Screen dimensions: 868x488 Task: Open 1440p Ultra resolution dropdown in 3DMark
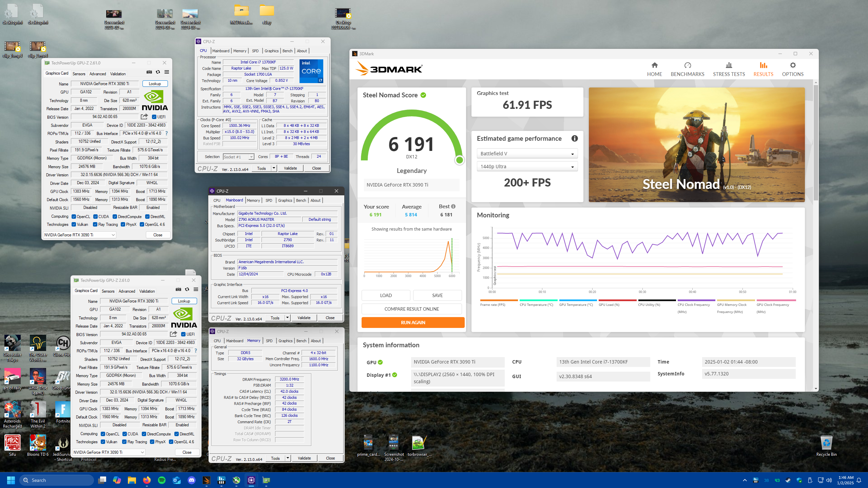pyautogui.click(x=527, y=167)
